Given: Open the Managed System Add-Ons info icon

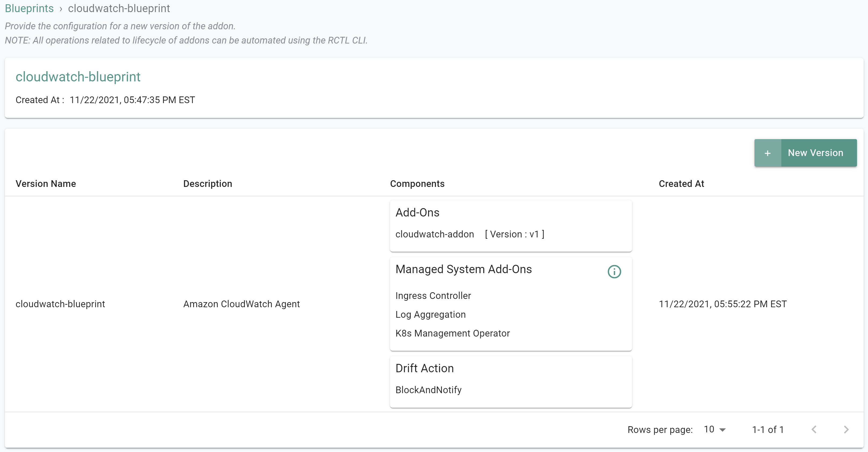Looking at the screenshot, I should (614, 271).
